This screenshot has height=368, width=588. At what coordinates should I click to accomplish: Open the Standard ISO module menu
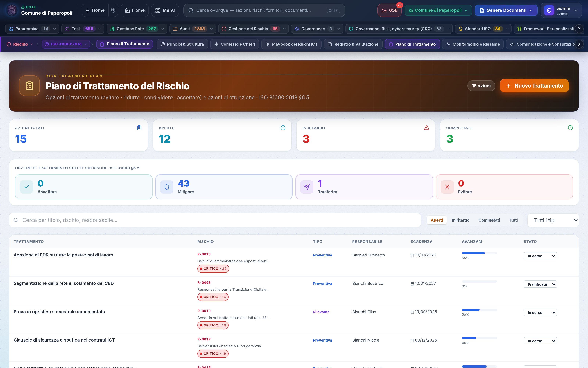tap(483, 29)
